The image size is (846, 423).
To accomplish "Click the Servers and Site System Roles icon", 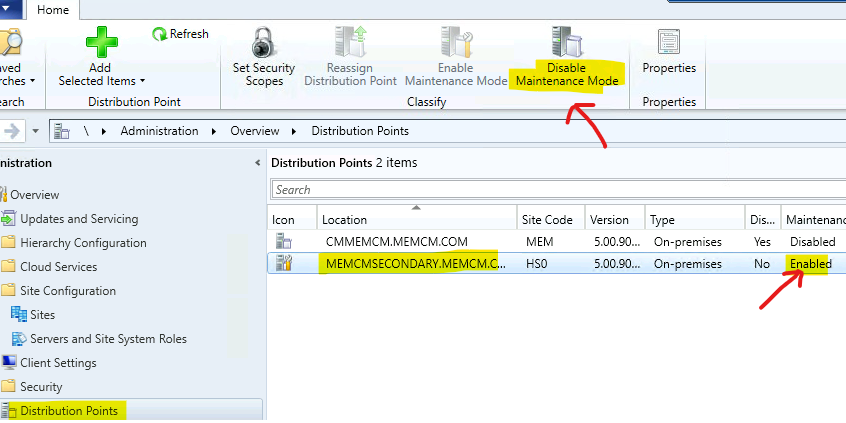I will (x=19, y=338).
